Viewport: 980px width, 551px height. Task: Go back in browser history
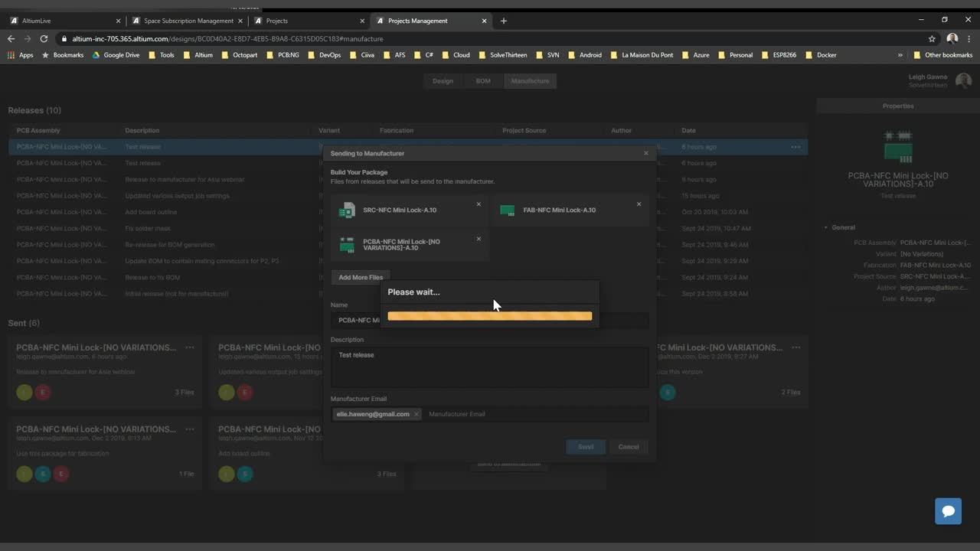click(11, 38)
